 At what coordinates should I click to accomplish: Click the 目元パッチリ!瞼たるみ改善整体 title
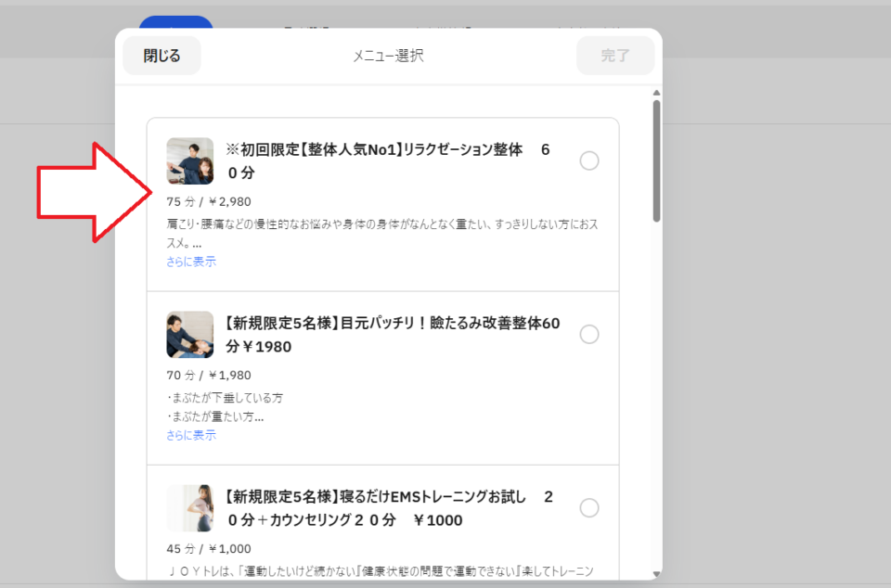391,335
